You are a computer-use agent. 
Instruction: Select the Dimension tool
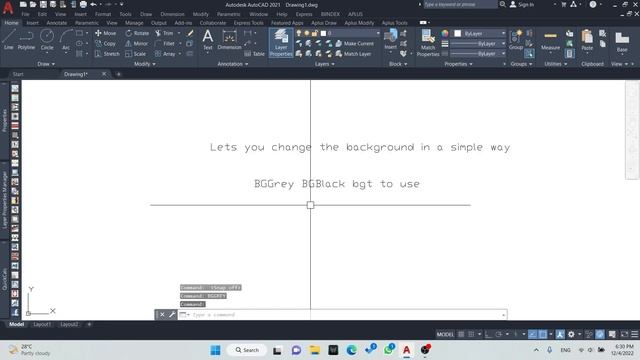pyautogui.click(x=229, y=40)
